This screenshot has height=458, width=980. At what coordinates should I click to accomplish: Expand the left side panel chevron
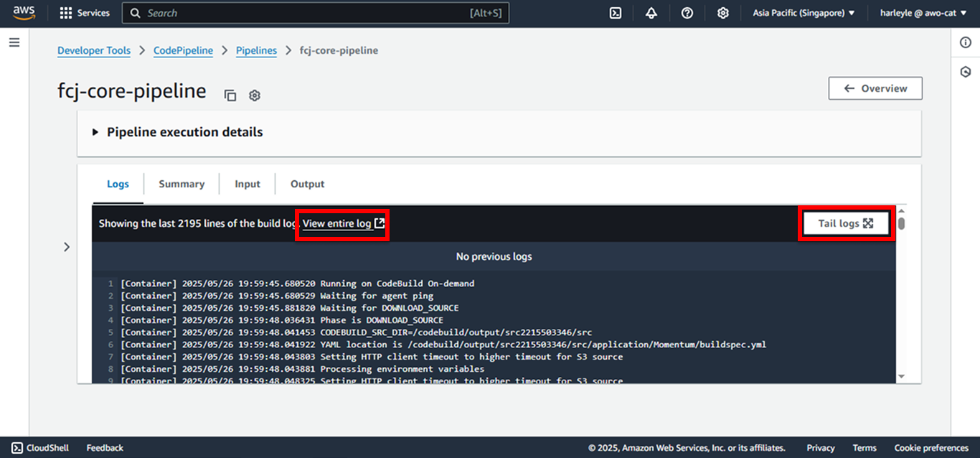click(67, 247)
